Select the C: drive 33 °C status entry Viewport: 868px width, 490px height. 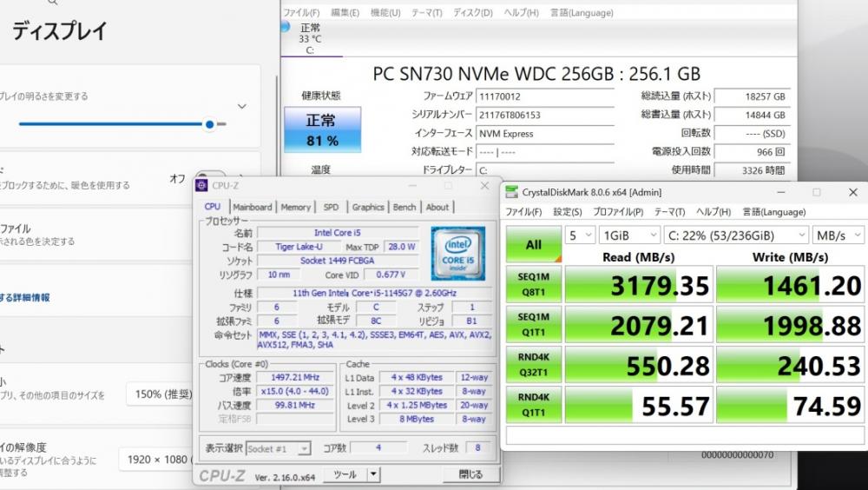coord(310,38)
